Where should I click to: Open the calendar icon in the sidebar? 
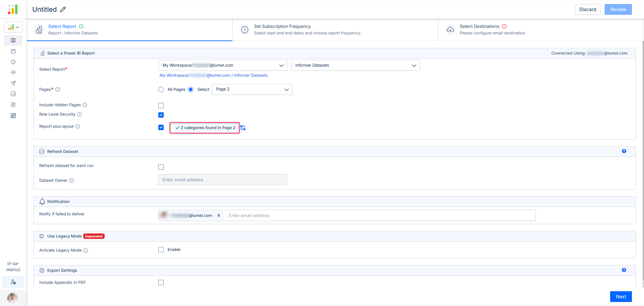click(x=13, y=51)
